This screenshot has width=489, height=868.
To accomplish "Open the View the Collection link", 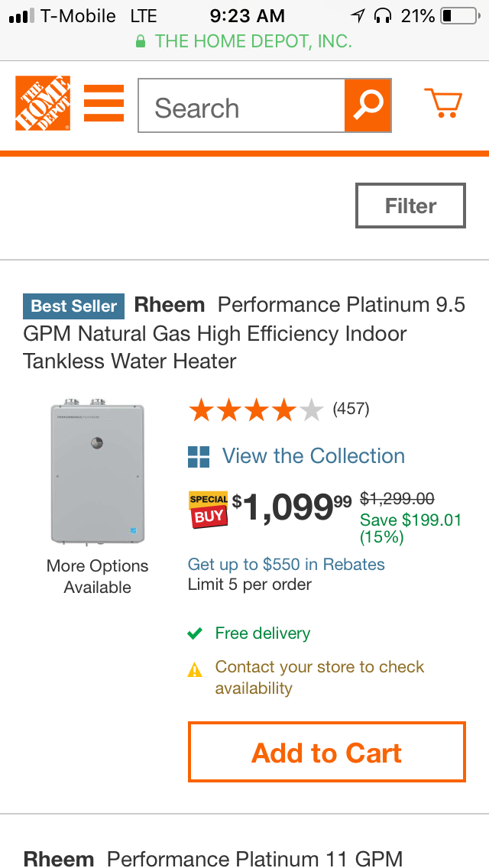I will tap(313, 456).
